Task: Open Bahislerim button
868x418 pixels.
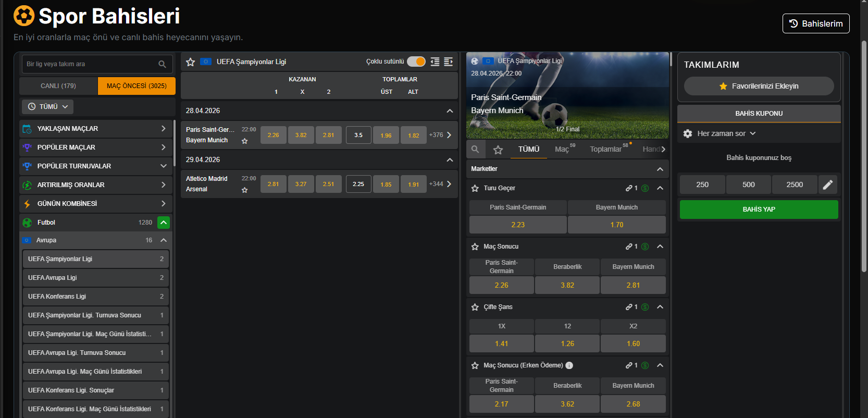Action: tap(816, 23)
